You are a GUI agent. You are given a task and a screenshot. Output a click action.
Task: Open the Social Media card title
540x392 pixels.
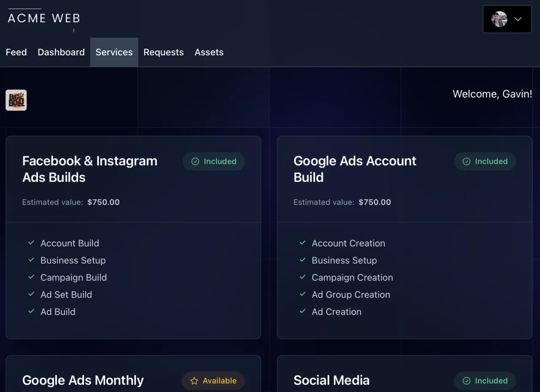click(x=332, y=381)
